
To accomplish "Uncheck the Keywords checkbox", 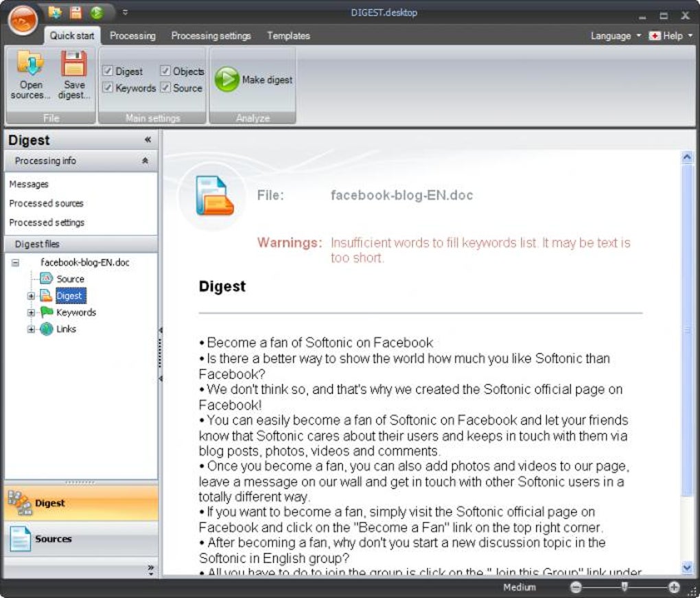I will coord(108,87).
